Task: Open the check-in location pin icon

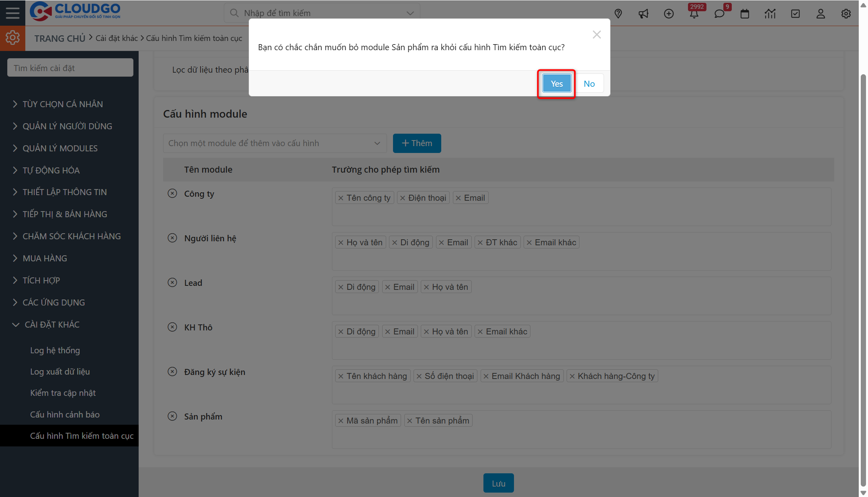Action: (618, 13)
